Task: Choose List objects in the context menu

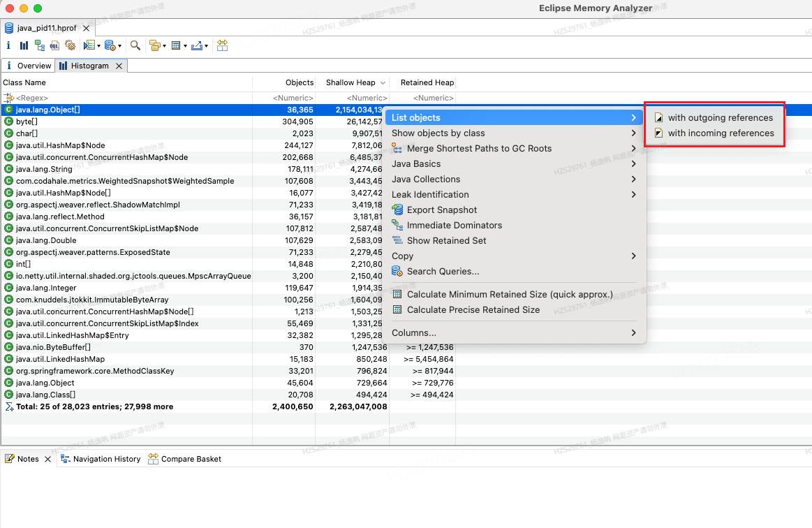Action: click(515, 117)
